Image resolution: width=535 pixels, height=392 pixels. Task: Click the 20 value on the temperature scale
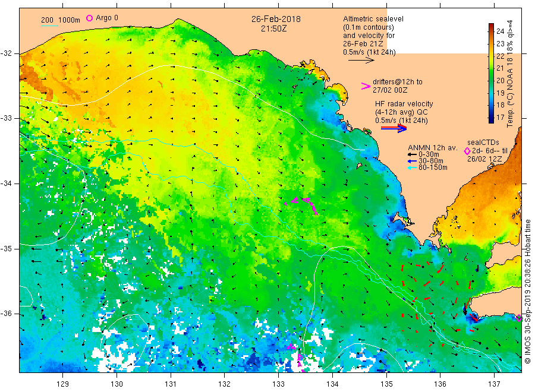point(500,80)
